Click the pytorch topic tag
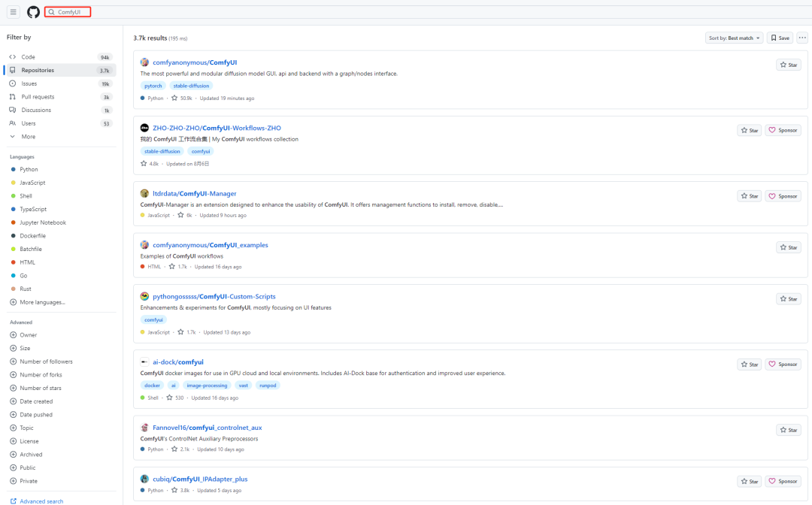812x505 pixels. coord(153,86)
